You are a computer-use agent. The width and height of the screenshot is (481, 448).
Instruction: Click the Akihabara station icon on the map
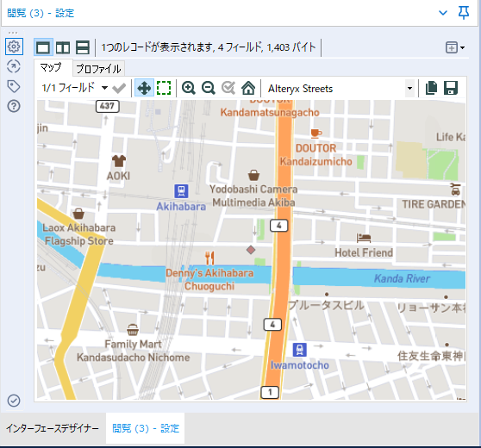pos(181,191)
